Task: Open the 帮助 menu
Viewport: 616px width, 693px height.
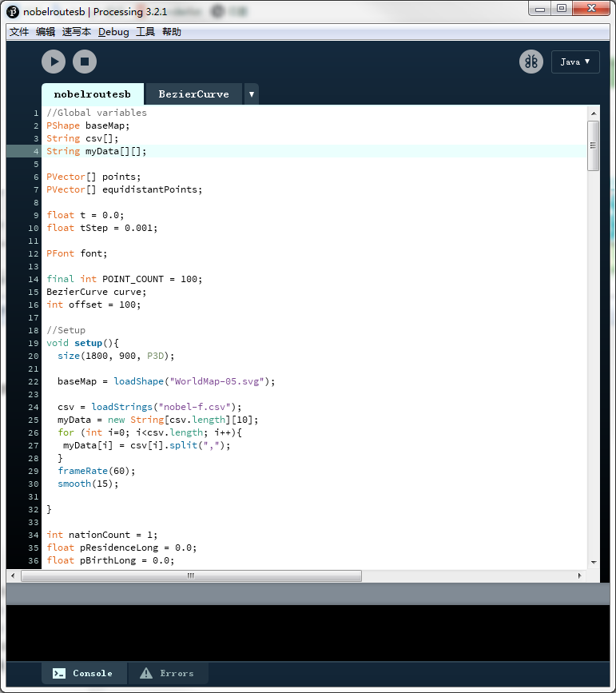Action: tap(172, 32)
